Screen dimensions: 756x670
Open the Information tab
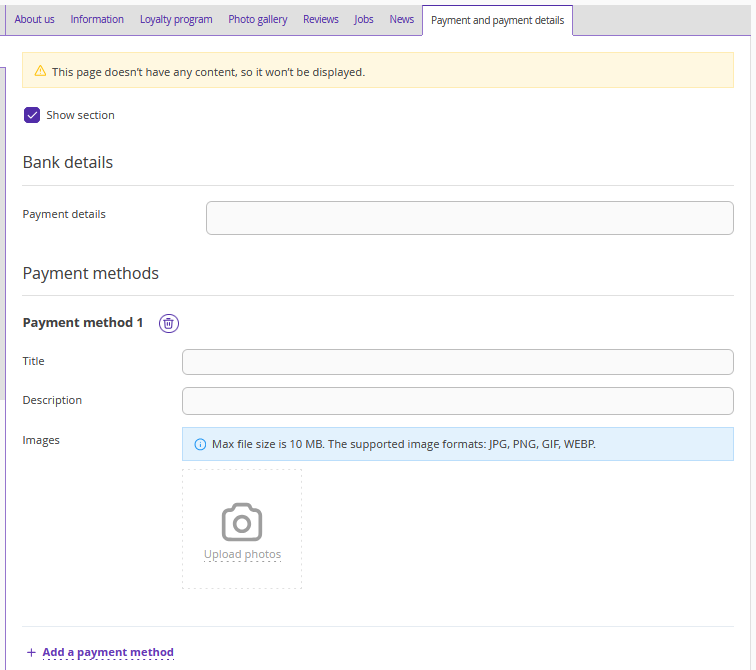click(x=97, y=19)
